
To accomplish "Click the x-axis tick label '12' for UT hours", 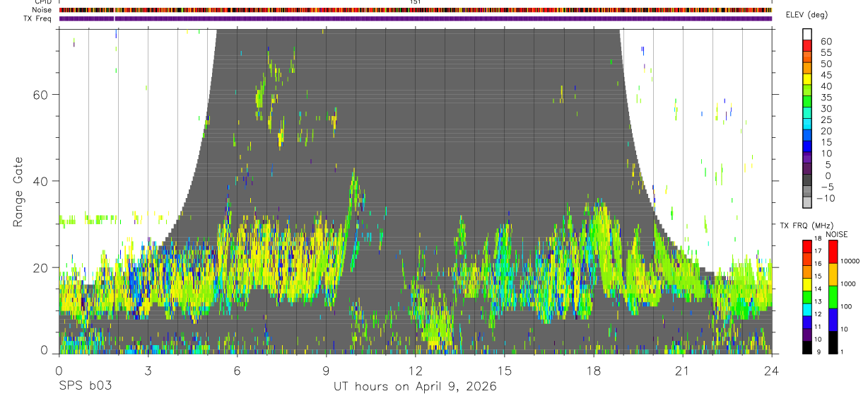I will coord(415,371).
